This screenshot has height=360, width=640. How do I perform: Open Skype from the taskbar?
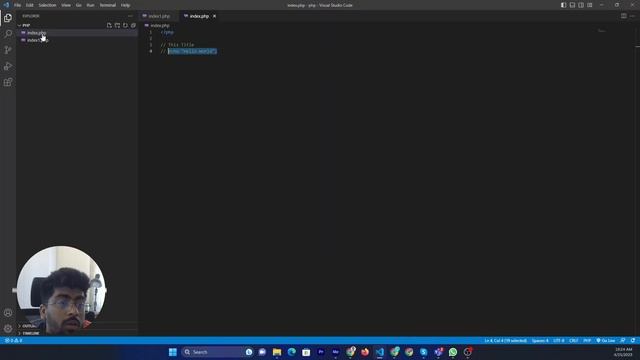[424, 352]
